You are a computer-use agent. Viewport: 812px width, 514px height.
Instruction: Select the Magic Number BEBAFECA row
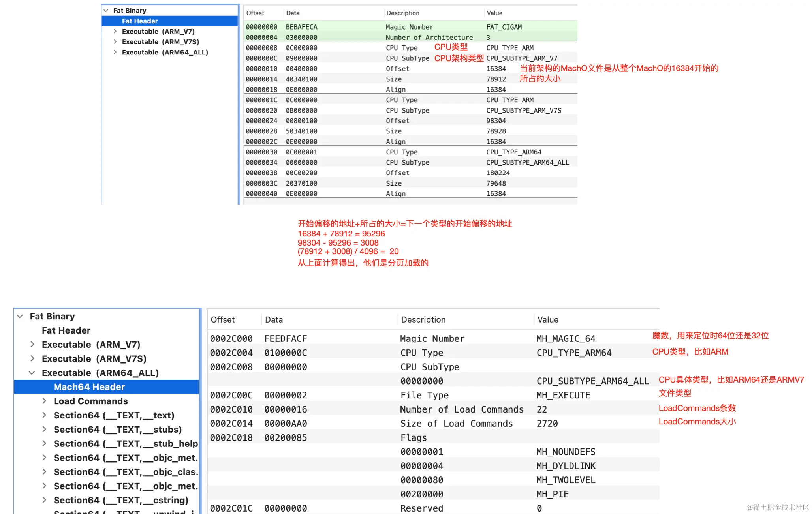[409, 27]
